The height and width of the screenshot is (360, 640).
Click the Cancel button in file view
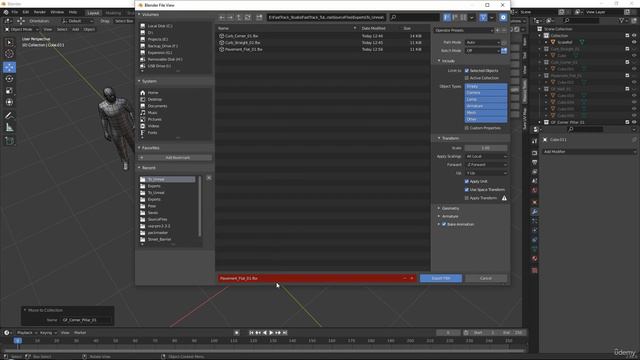pyautogui.click(x=486, y=278)
